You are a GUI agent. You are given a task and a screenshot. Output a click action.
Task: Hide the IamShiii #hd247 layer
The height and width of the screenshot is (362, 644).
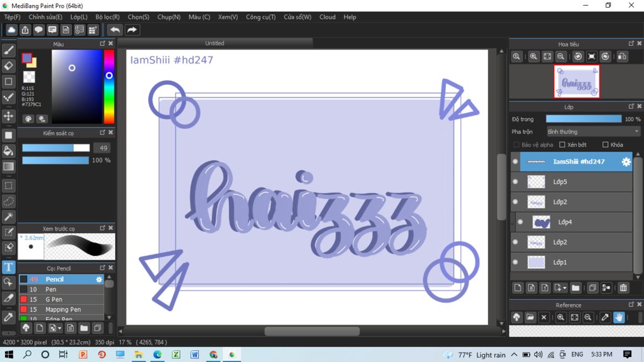(x=515, y=162)
